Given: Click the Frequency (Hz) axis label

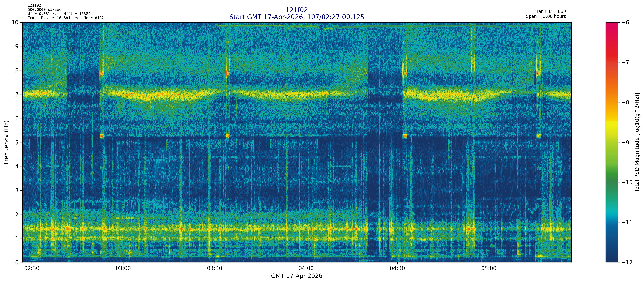Looking at the screenshot, I should click(6, 142).
